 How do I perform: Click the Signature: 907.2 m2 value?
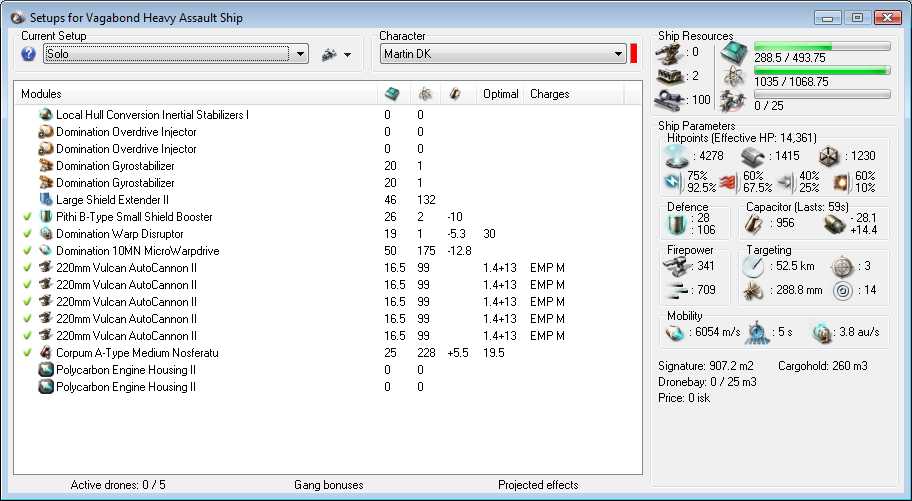click(x=706, y=366)
